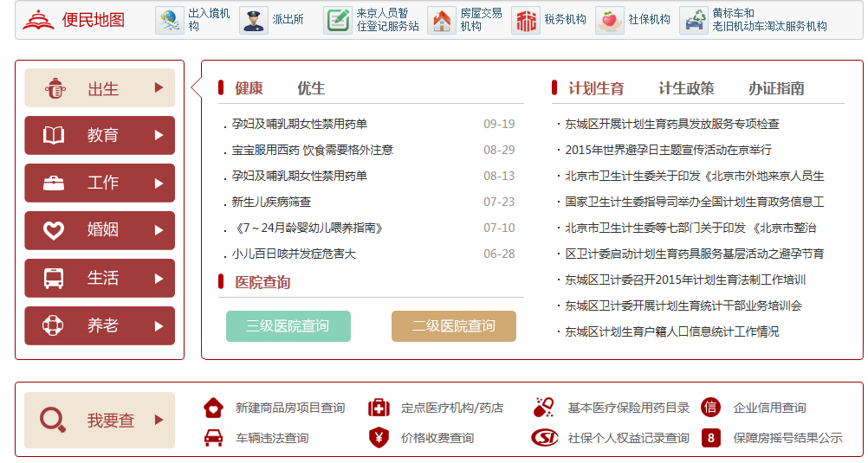Click the 07-23 date entry
The image size is (868, 463).
(x=499, y=202)
